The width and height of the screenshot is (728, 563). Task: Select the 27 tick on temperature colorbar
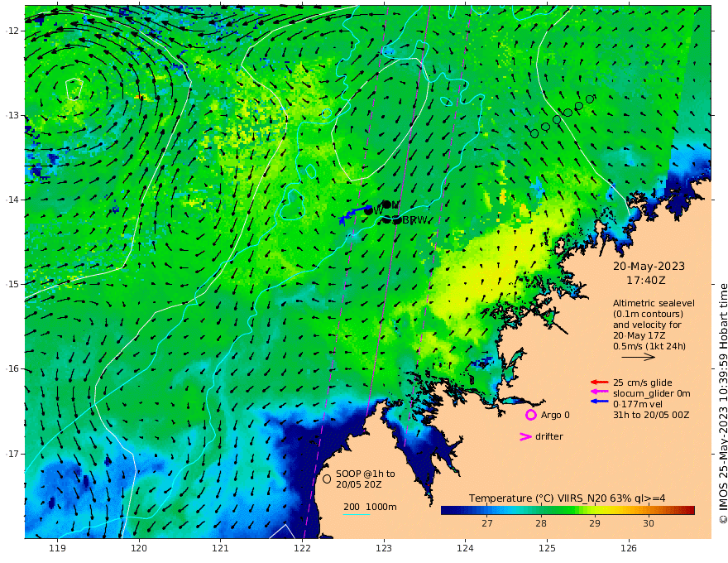click(487, 523)
